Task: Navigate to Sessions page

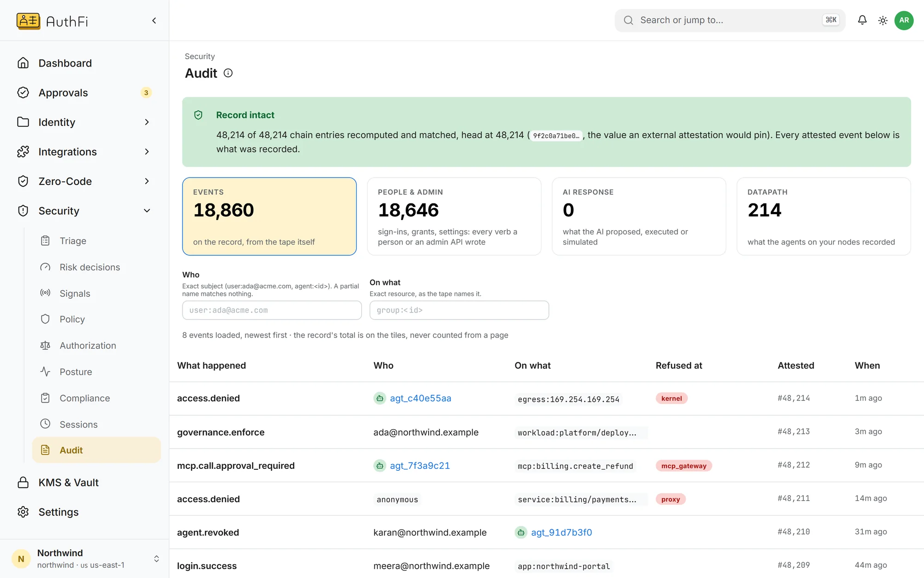Action: coord(97,424)
